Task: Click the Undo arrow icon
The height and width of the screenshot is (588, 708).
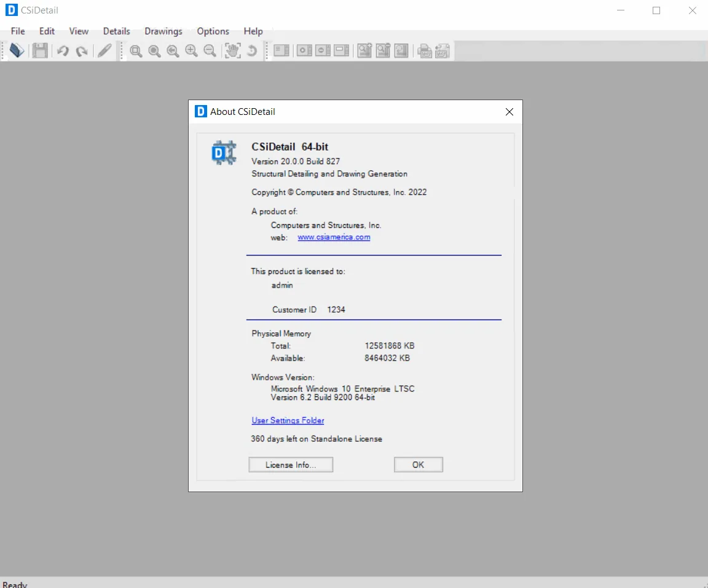Action: tap(63, 51)
